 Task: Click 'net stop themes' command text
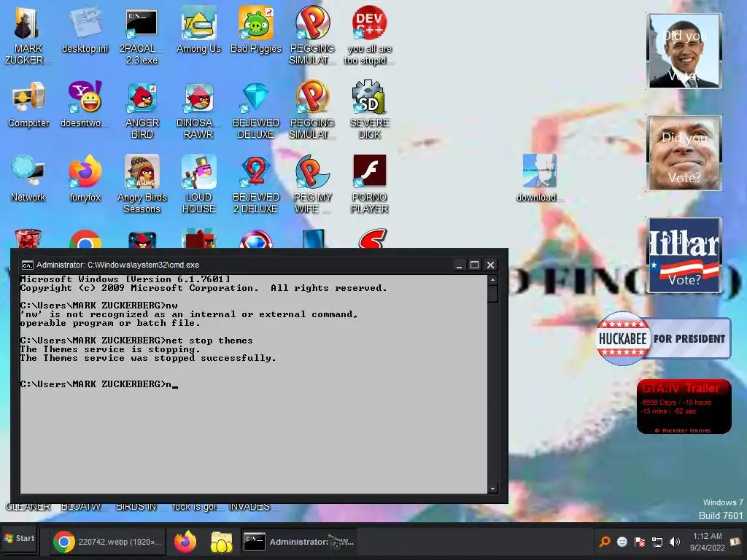209,341
